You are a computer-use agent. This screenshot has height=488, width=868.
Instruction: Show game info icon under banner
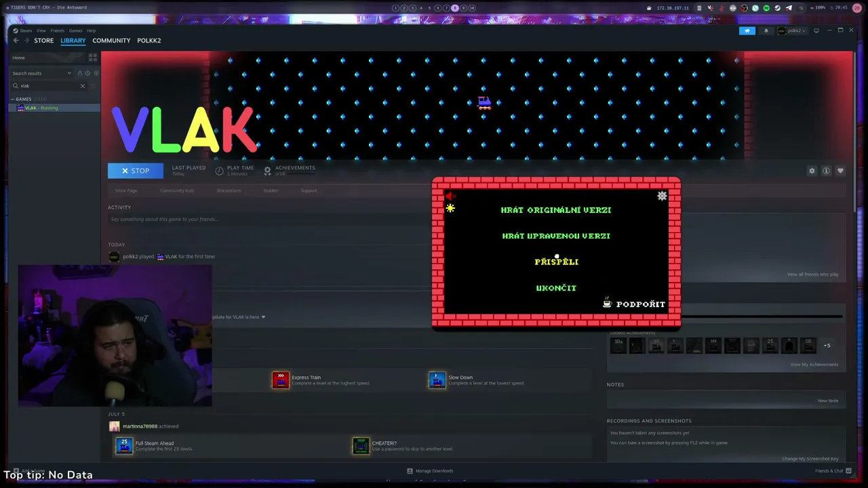(826, 171)
